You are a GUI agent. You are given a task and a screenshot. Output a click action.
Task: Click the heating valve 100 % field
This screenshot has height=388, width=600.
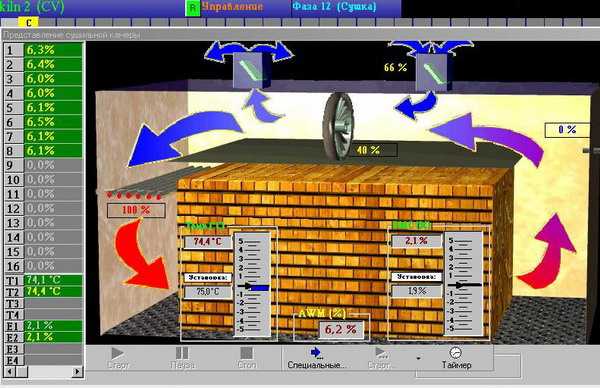(x=136, y=210)
